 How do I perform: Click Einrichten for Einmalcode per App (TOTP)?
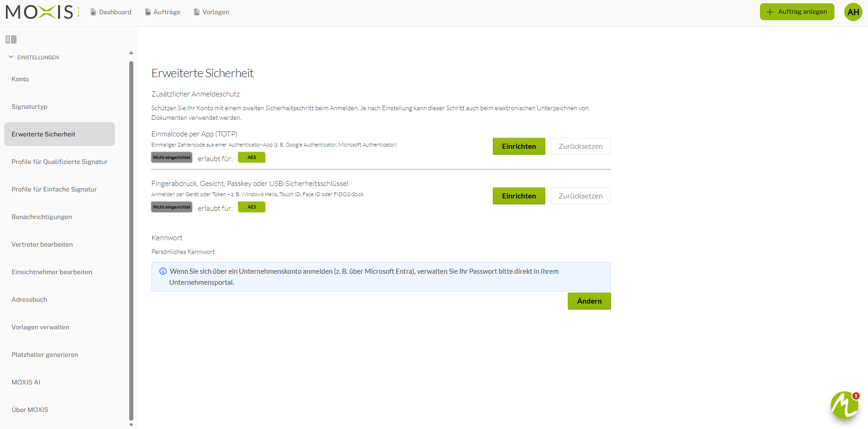click(519, 147)
